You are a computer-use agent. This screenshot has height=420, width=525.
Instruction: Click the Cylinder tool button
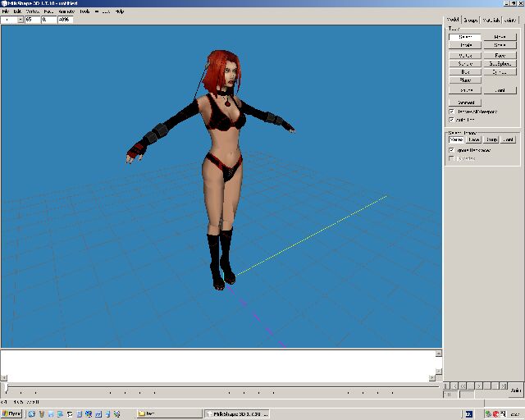pos(499,72)
